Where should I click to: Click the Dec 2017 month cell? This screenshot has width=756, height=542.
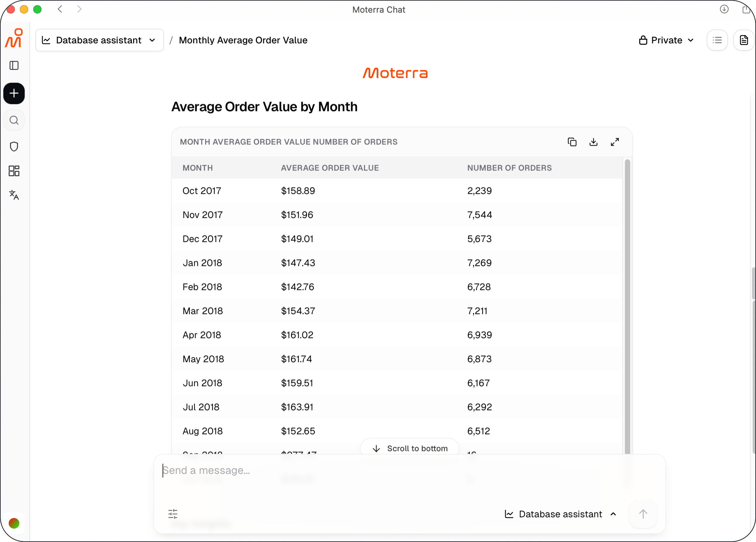coord(203,239)
